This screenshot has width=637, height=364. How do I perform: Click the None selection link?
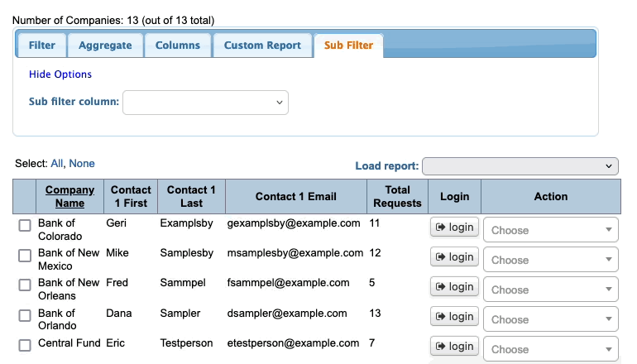coord(82,164)
